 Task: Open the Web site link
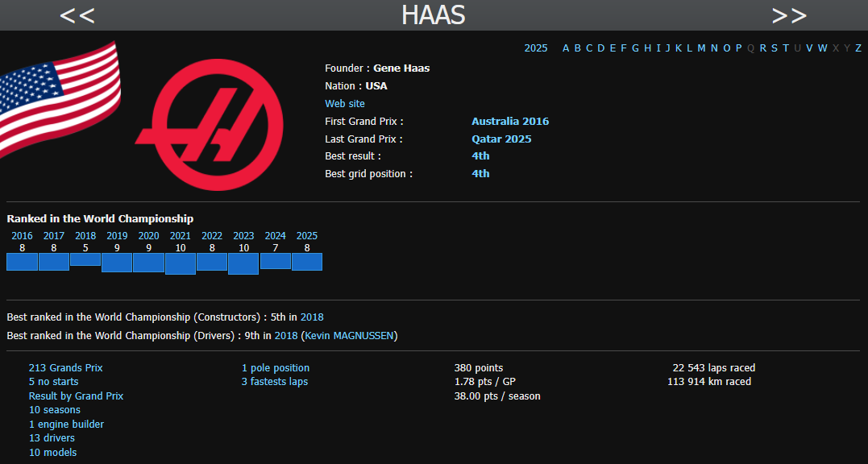[x=345, y=103]
